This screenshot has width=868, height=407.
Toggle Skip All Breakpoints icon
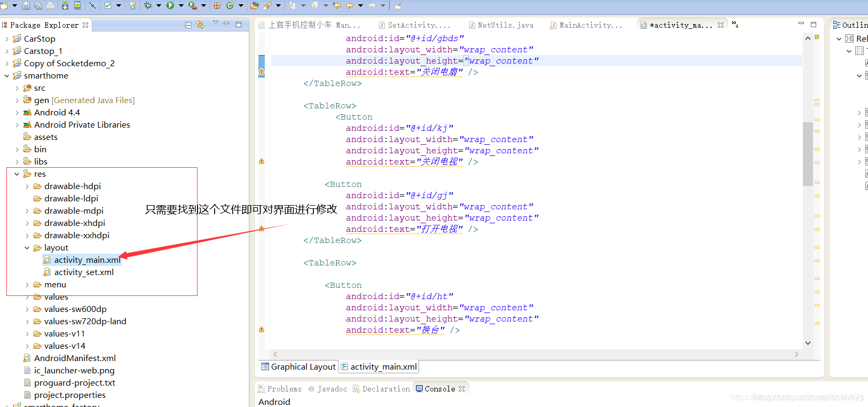[x=92, y=5]
